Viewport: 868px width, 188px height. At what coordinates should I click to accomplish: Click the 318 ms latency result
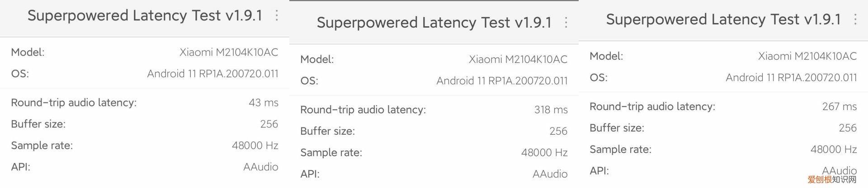tap(551, 110)
